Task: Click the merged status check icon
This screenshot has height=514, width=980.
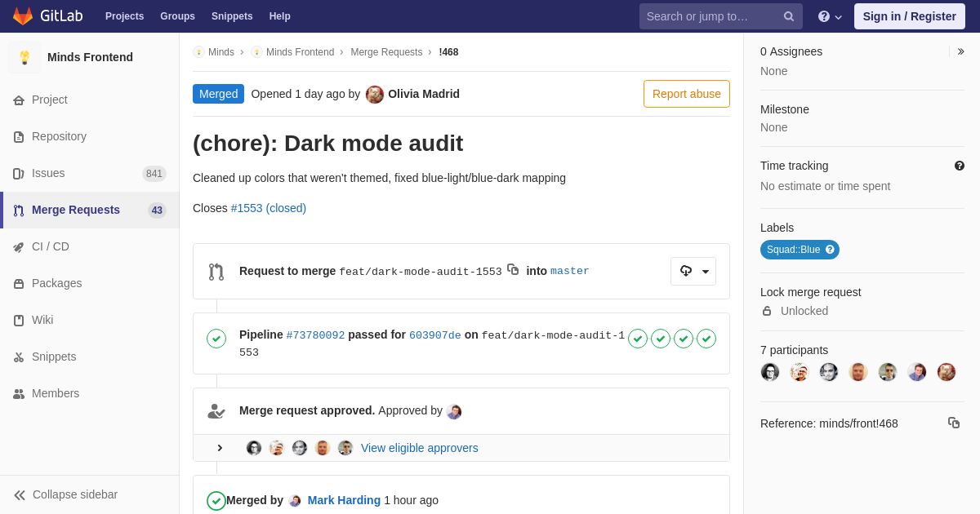Action: (216, 501)
